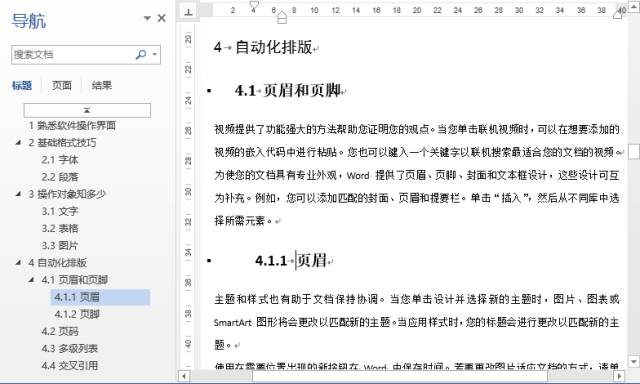
Task: Click the horizontal scrollbar thumb
Action: 400,376
